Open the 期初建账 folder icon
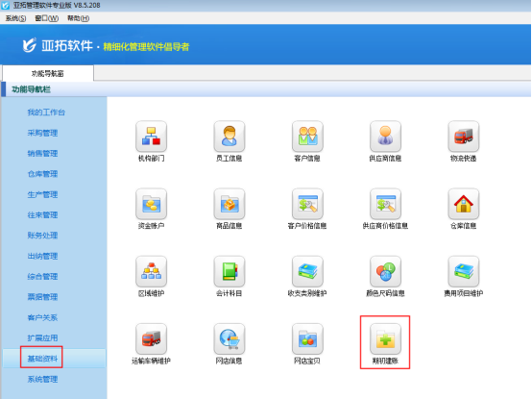532x399 pixels. (385, 338)
